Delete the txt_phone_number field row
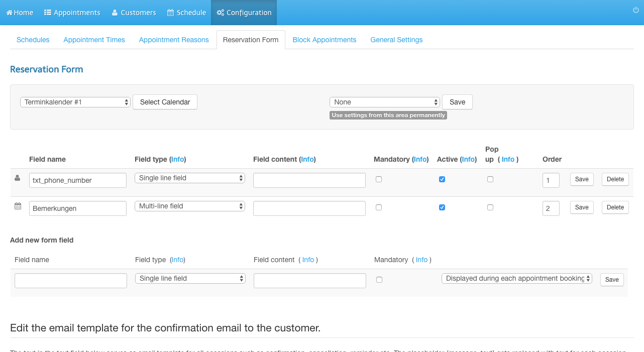644x352 pixels. [615, 179]
